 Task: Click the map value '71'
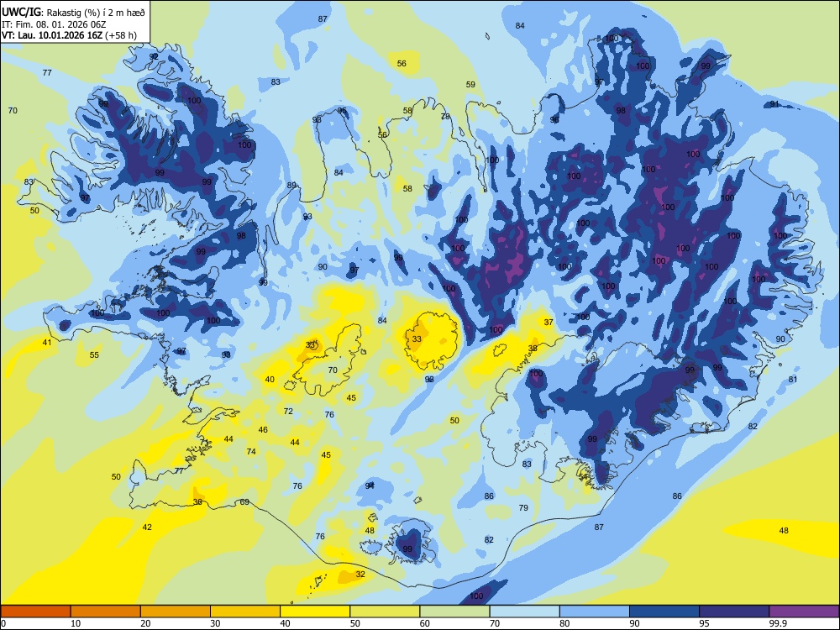pos(204,442)
